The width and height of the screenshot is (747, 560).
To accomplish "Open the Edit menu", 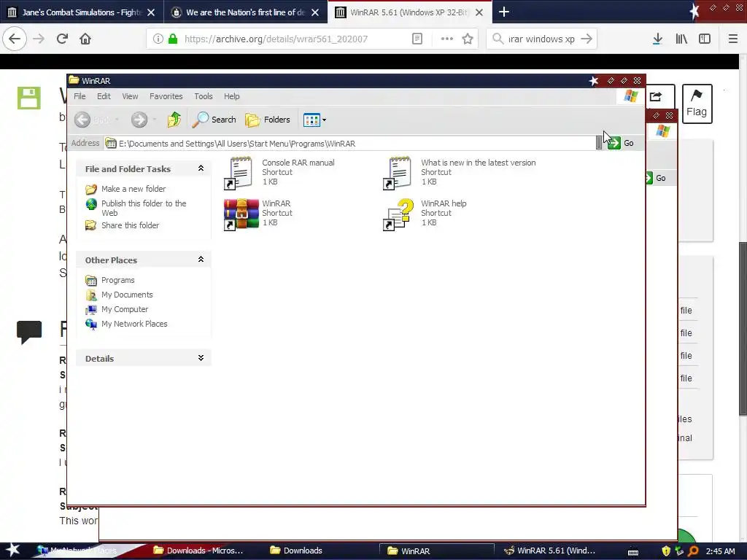I will [104, 96].
